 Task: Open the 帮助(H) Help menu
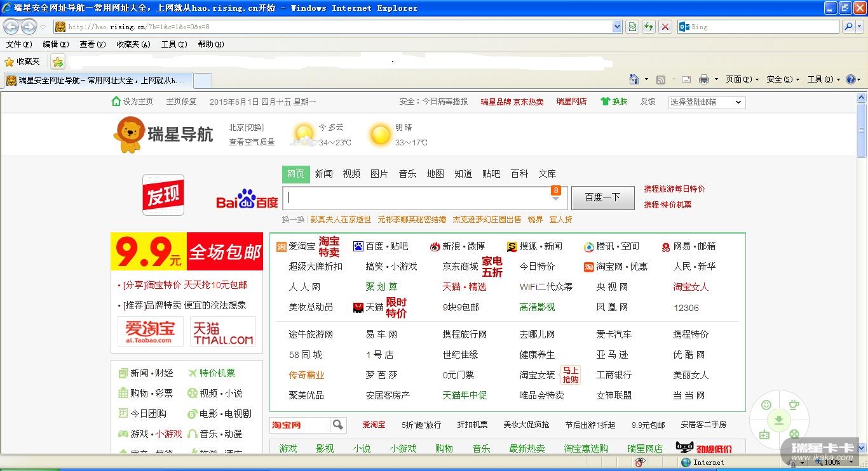point(210,44)
